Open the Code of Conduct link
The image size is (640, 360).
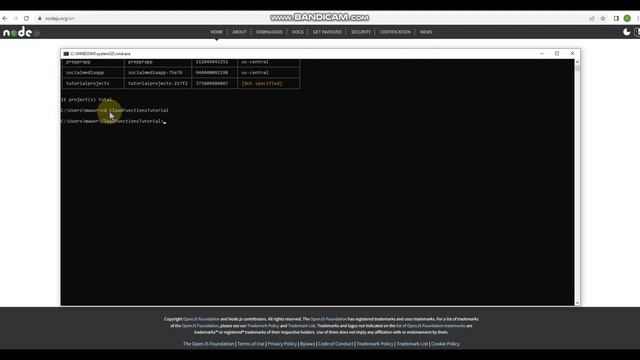[x=336, y=344]
